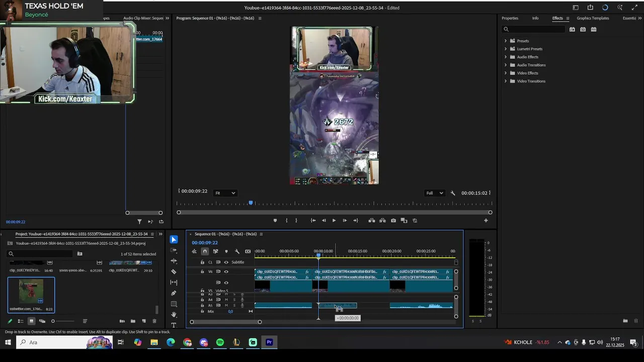This screenshot has height=362, width=644.
Task: Toggle the green pencil writable project icon
Action: pyautogui.click(x=10, y=321)
